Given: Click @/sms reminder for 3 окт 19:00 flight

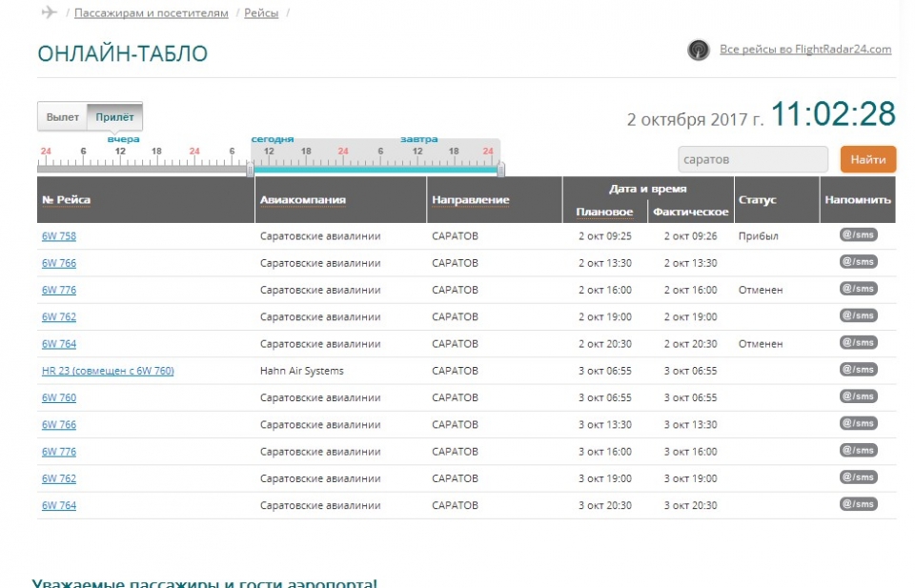Looking at the screenshot, I should 858,477.
